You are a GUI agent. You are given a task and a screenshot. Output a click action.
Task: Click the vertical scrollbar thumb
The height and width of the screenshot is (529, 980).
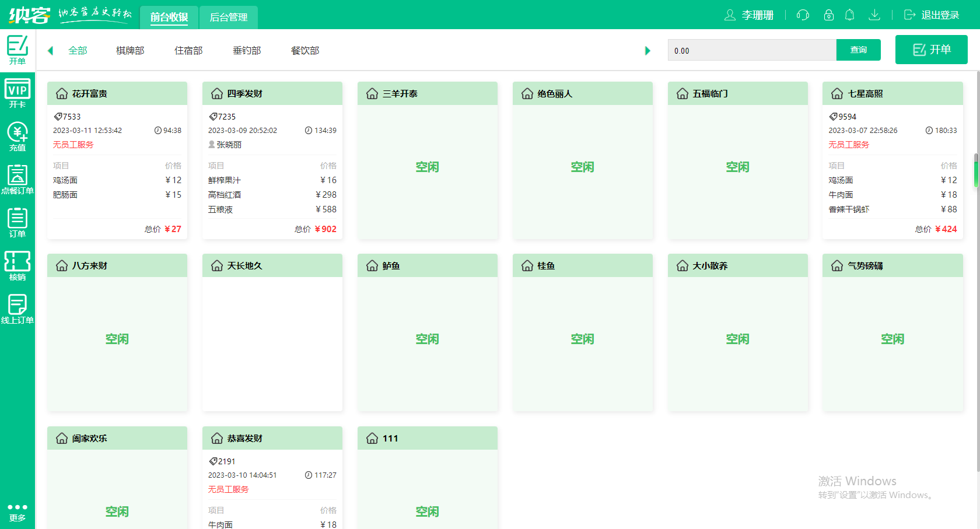point(976,170)
